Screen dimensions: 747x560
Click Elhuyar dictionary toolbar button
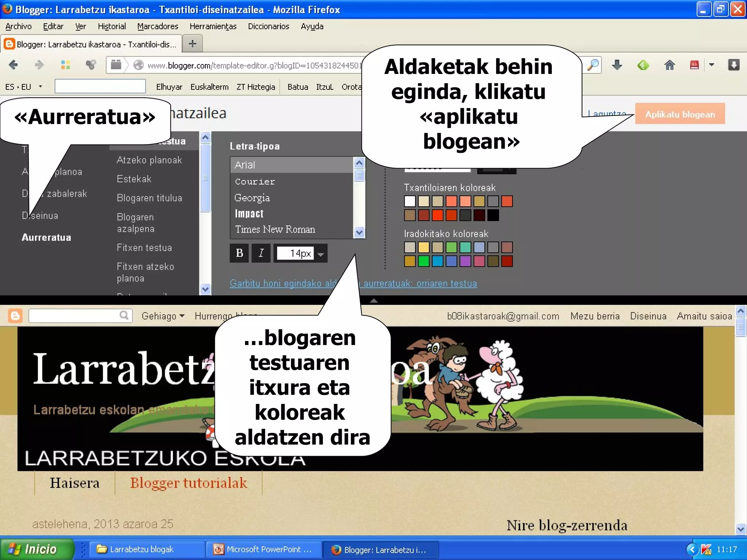169,87
